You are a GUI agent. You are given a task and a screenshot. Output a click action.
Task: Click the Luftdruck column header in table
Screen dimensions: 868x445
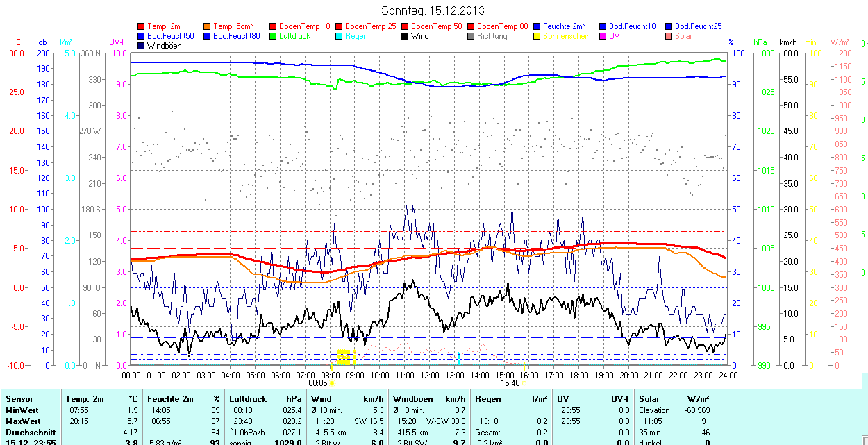(247, 399)
